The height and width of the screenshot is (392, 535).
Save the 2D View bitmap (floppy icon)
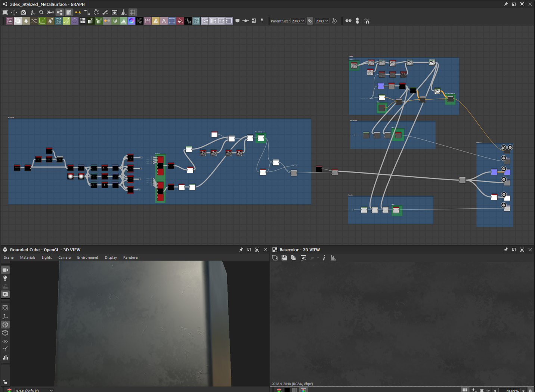point(284,258)
